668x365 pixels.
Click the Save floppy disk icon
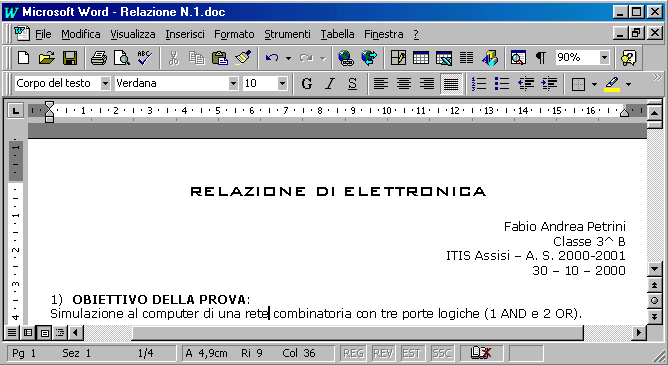[69, 57]
